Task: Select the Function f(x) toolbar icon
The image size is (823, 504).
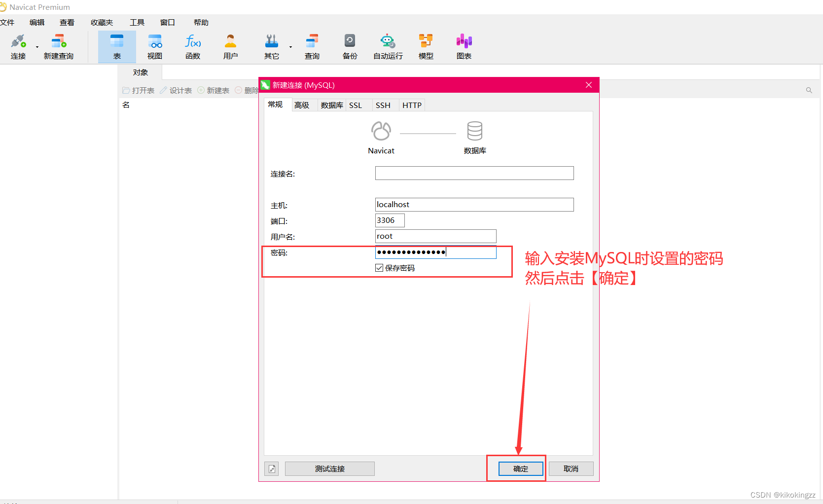Action: coord(193,47)
